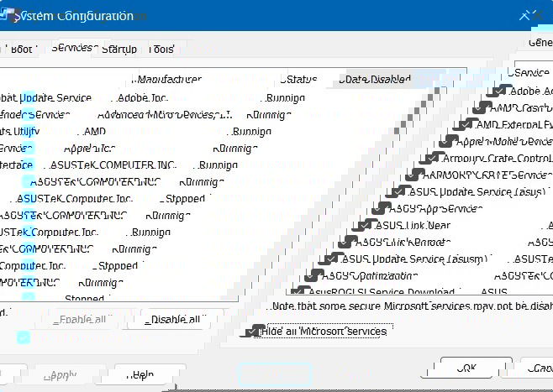Click the System Configuration title bar icon
The height and width of the screenshot is (392, 553).
(7, 15)
